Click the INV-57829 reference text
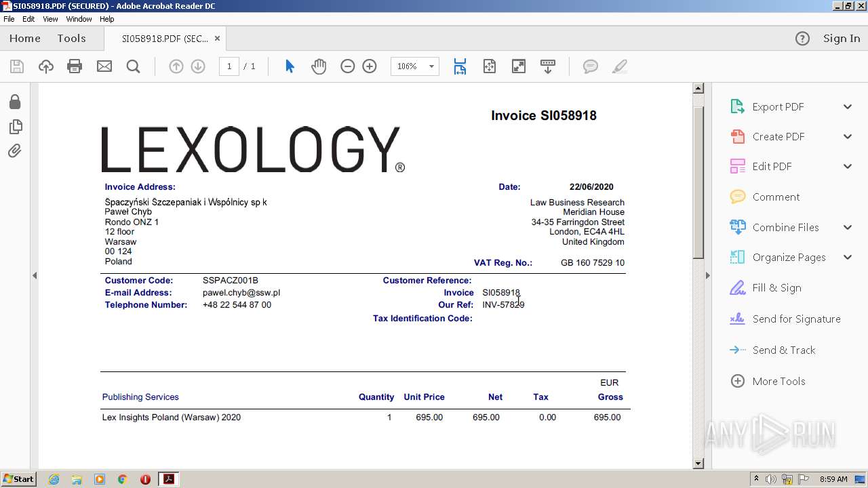The width and height of the screenshot is (868, 488). click(503, 305)
